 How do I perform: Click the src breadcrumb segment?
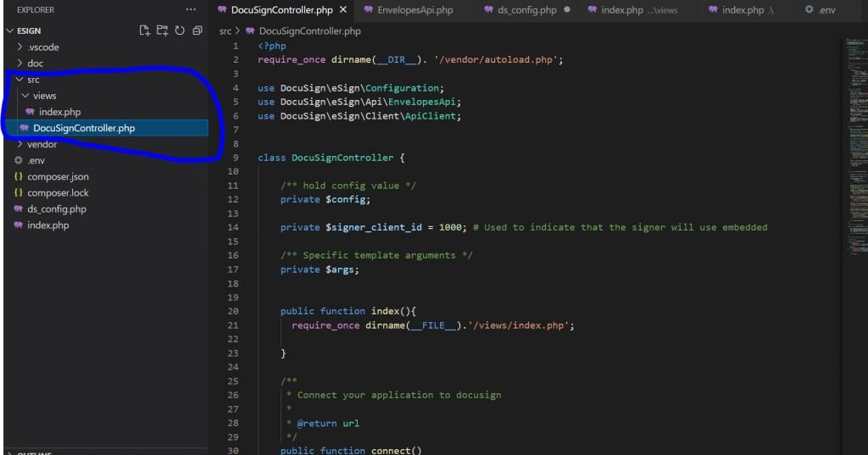point(225,31)
